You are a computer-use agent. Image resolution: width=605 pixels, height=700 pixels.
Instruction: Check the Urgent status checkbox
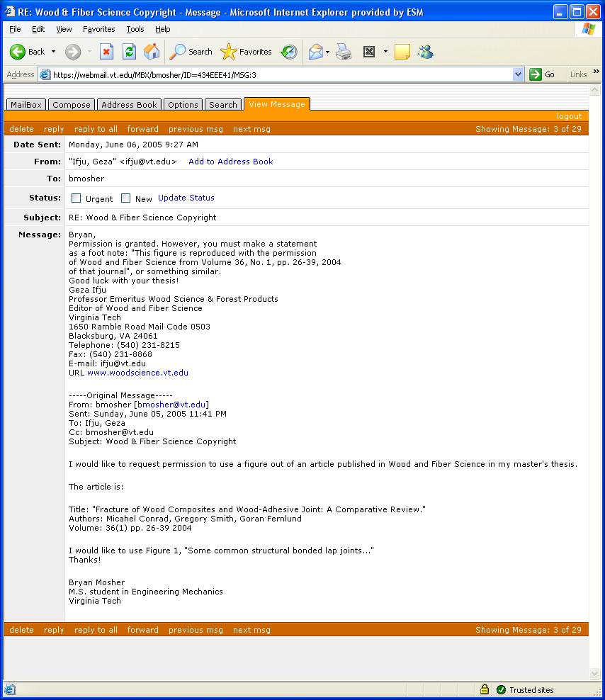pyautogui.click(x=77, y=198)
